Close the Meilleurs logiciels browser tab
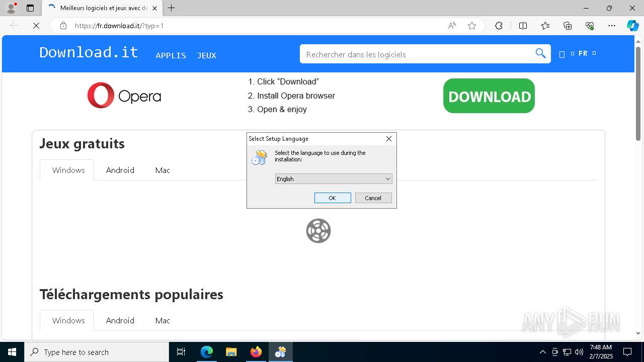This screenshot has width=644, height=362. (155, 8)
